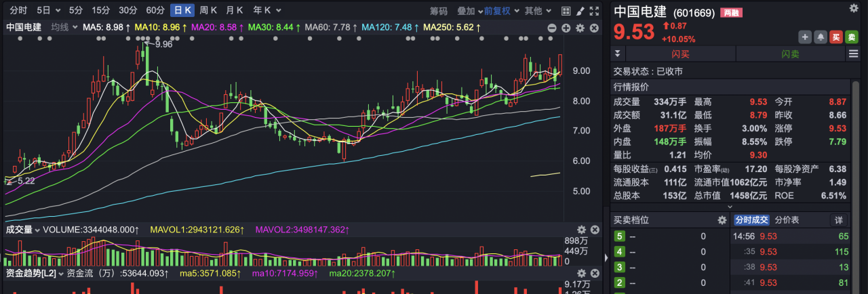Open the 买卖档位 settings gear
The height and width of the screenshot is (294, 868).
tap(722, 220)
